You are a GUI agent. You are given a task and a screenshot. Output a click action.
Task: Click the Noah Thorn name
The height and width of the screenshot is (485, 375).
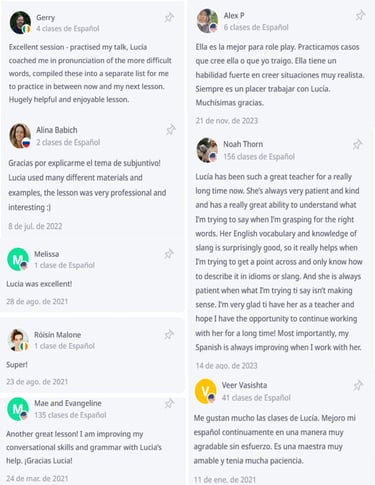(243, 144)
